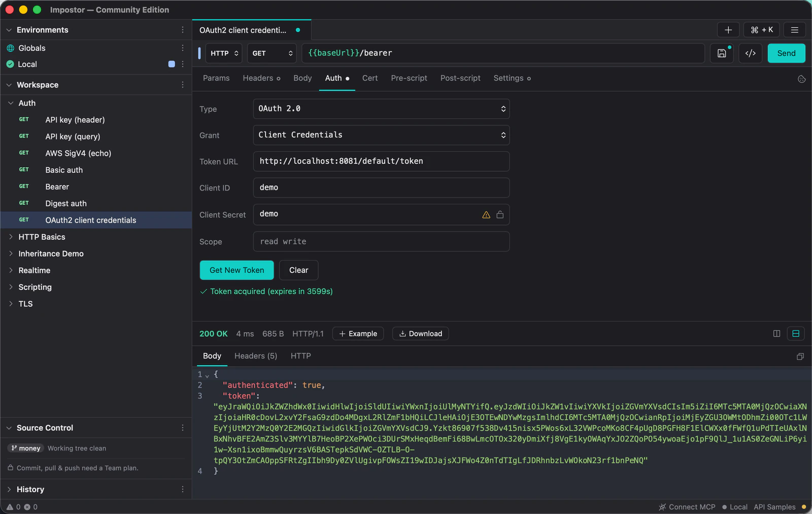Send the request
The width and height of the screenshot is (812, 514).
pyautogui.click(x=786, y=53)
